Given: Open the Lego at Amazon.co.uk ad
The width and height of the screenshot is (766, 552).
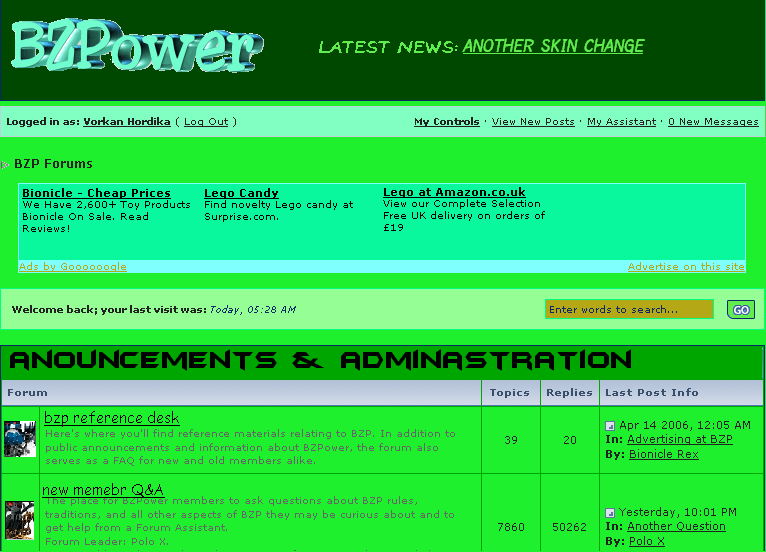Looking at the screenshot, I should point(454,192).
